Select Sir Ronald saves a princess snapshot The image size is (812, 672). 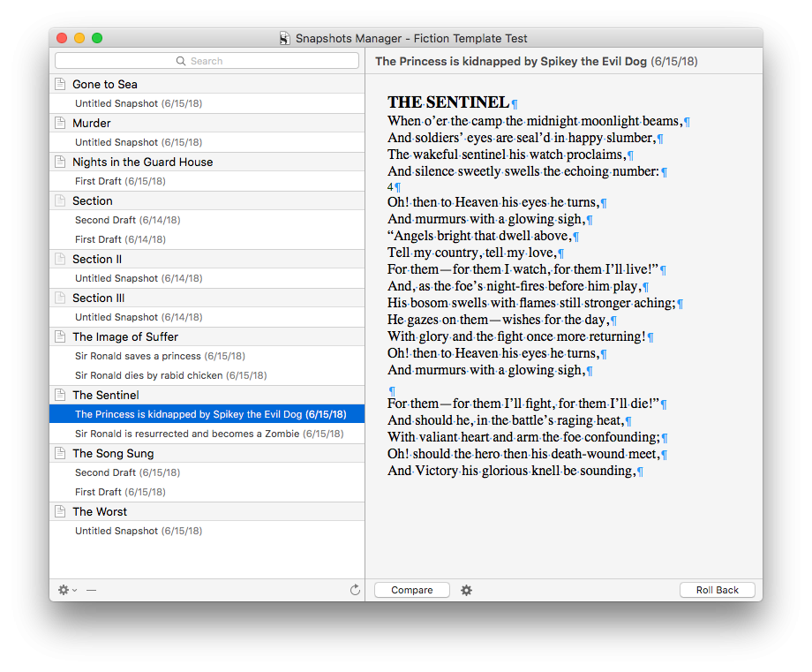pyautogui.click(x=207, y=356)
